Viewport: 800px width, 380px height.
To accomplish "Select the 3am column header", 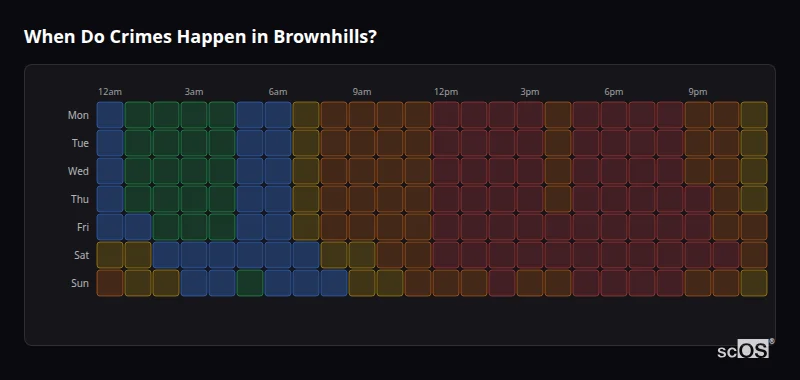I will coord(194,92).
